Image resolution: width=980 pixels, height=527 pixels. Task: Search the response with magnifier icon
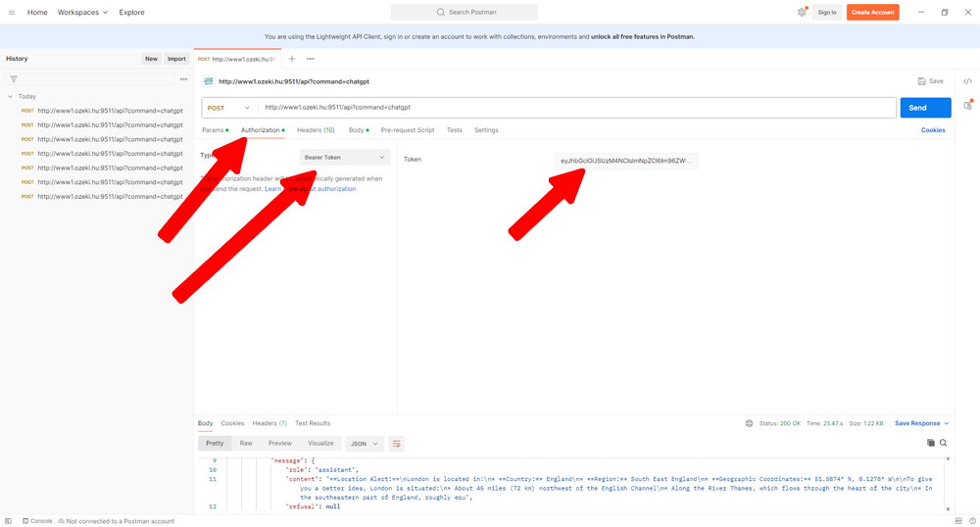click(943, 443)
